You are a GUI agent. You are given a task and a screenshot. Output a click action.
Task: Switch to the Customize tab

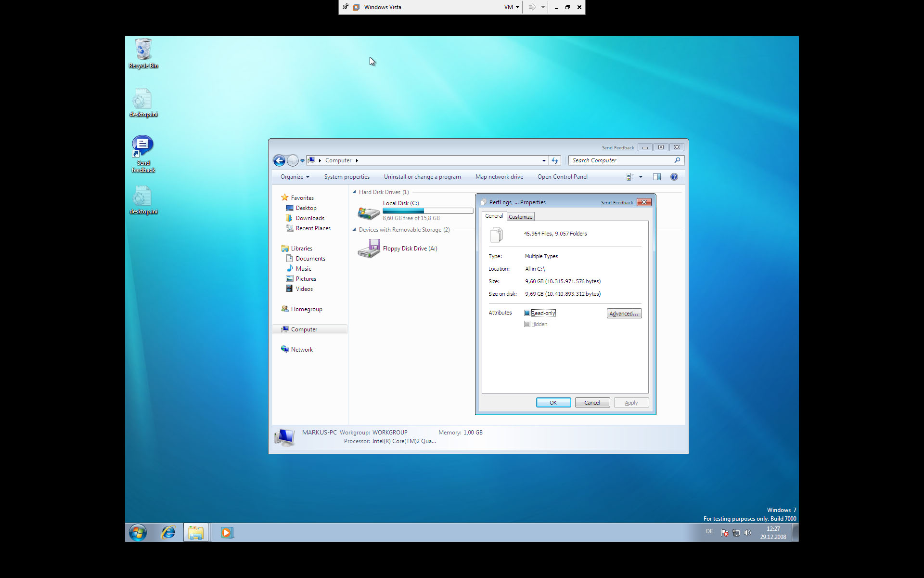tap(520, 217)
